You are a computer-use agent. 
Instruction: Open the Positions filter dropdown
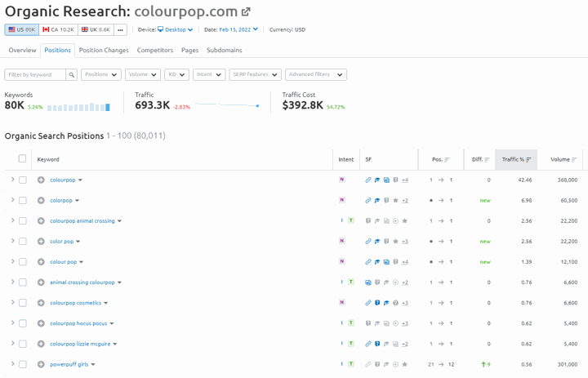[x=101, y=74]
